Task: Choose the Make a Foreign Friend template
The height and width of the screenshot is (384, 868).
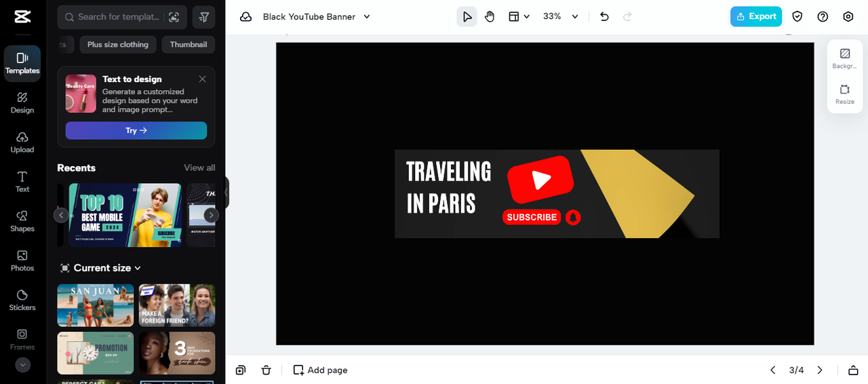Action: [x=177, y=305]
